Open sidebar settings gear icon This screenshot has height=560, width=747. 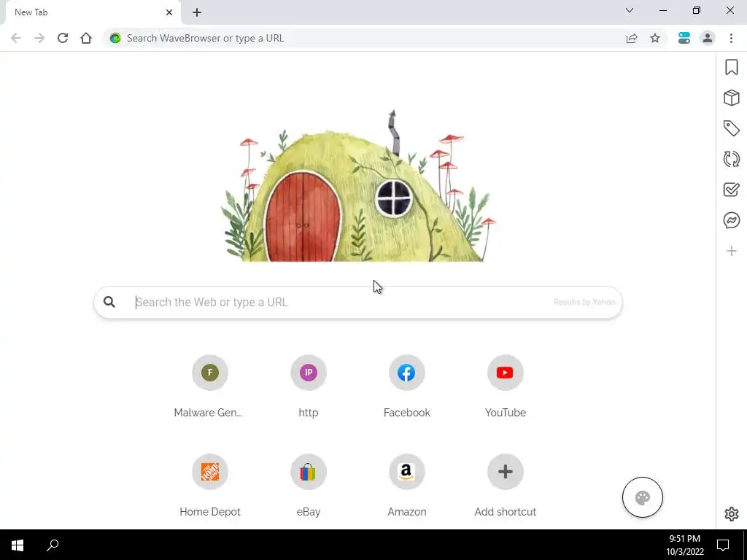click(x=731, y=514)
